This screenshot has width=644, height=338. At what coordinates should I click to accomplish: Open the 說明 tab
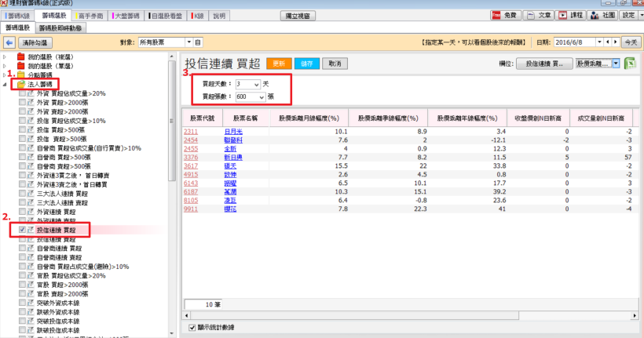tap(219, 16)
